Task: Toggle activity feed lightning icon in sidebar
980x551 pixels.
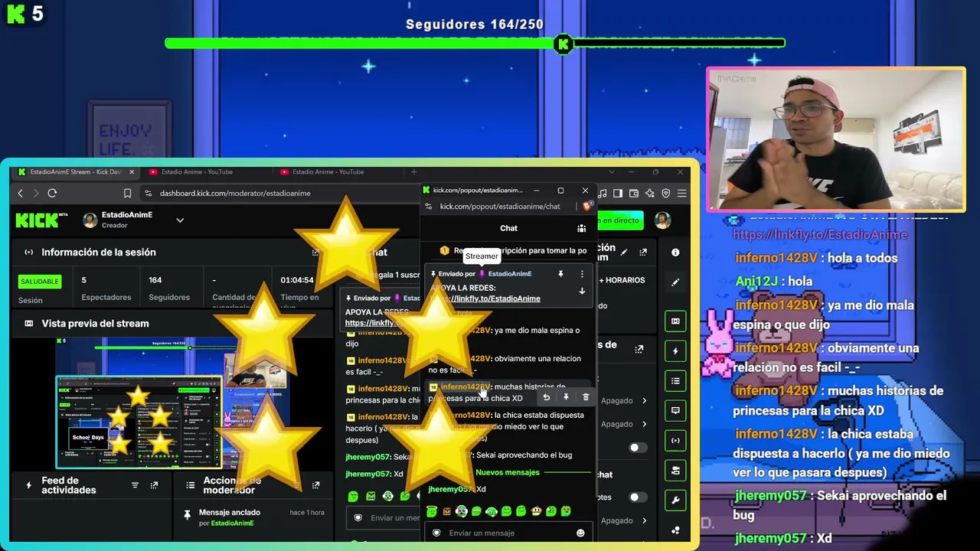Action: [x=675, y=351]
